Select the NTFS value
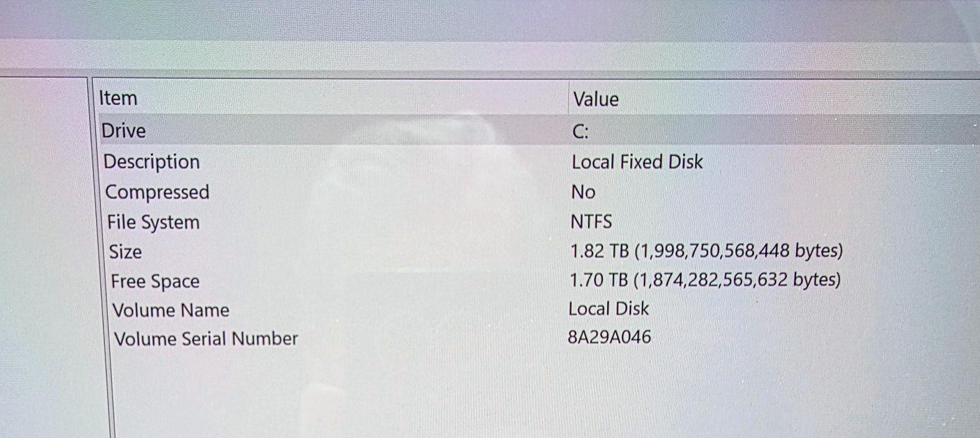980x438 pixels. (x=591, y=222)
